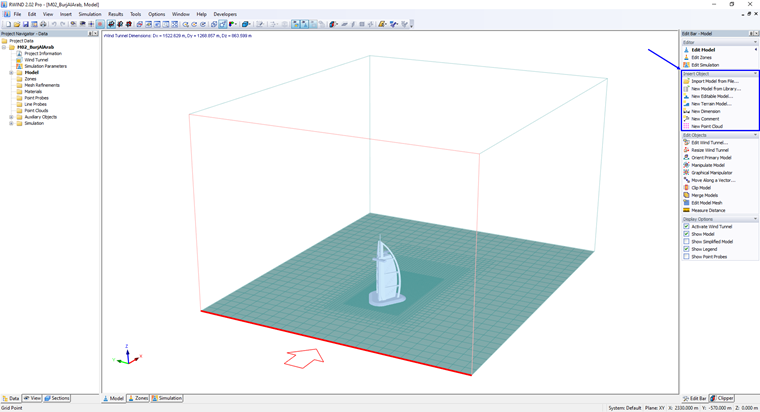Click the Import Model from File icon
Viewport: 760px width, 412px height.
tap(686, 81)
